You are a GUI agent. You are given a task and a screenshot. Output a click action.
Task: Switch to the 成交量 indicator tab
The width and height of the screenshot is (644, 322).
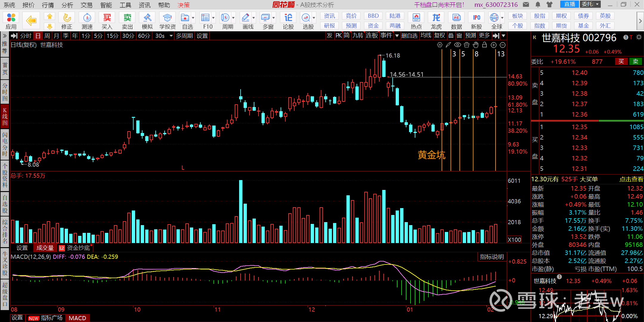point(45,248)
